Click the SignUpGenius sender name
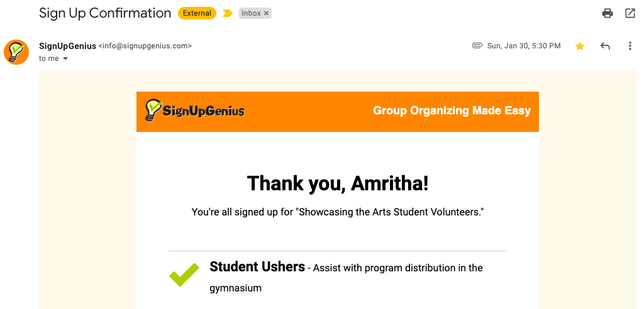This screenshot has width=644, height=309. (67, 46)
